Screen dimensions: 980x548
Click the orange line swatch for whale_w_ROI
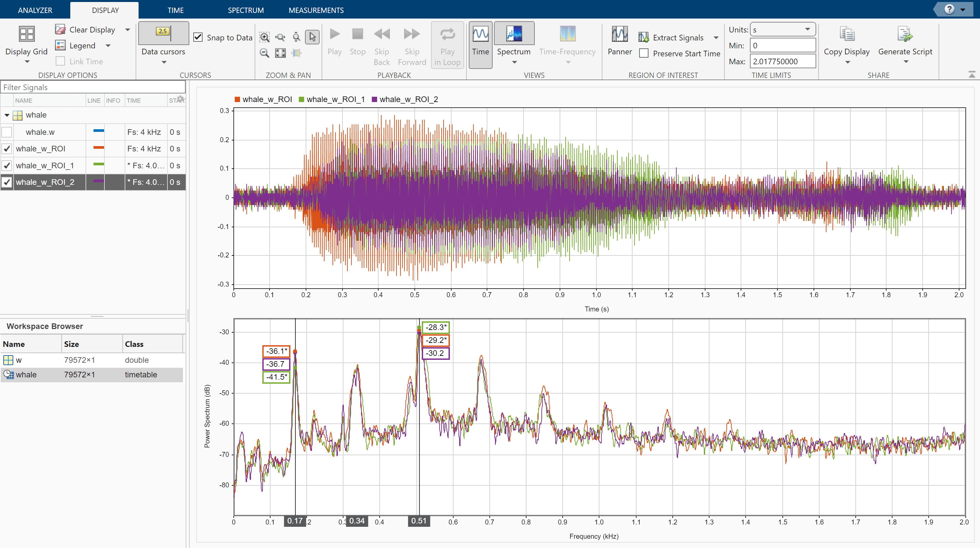(x=98, y=148)
